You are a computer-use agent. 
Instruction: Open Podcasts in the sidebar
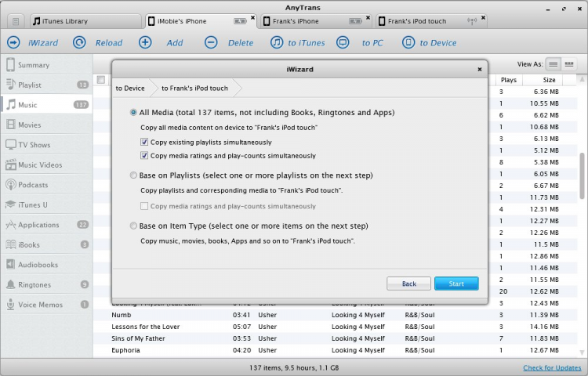pyautogui.click(x=46, y=185)
